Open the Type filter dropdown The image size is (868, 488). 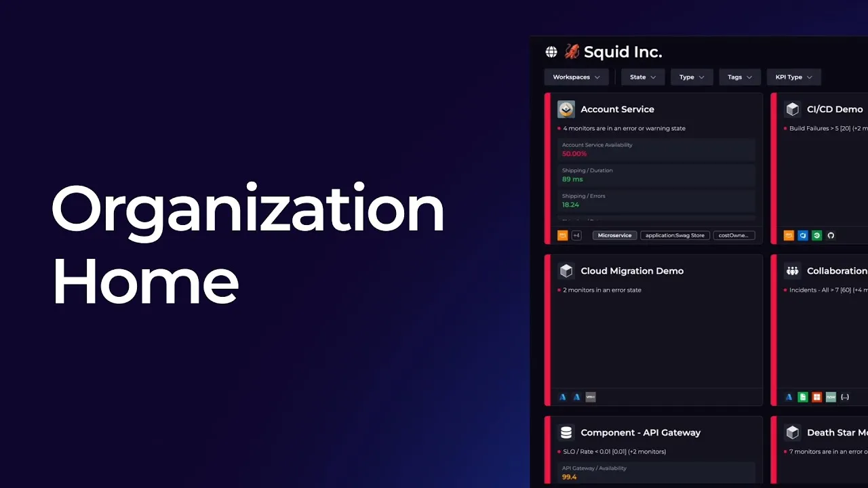[x=692, y=77]
